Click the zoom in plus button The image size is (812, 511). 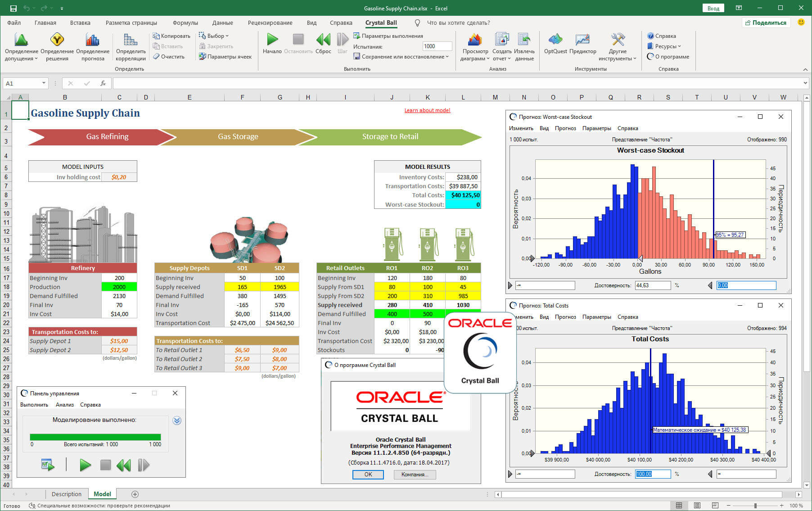pos(782,506)
